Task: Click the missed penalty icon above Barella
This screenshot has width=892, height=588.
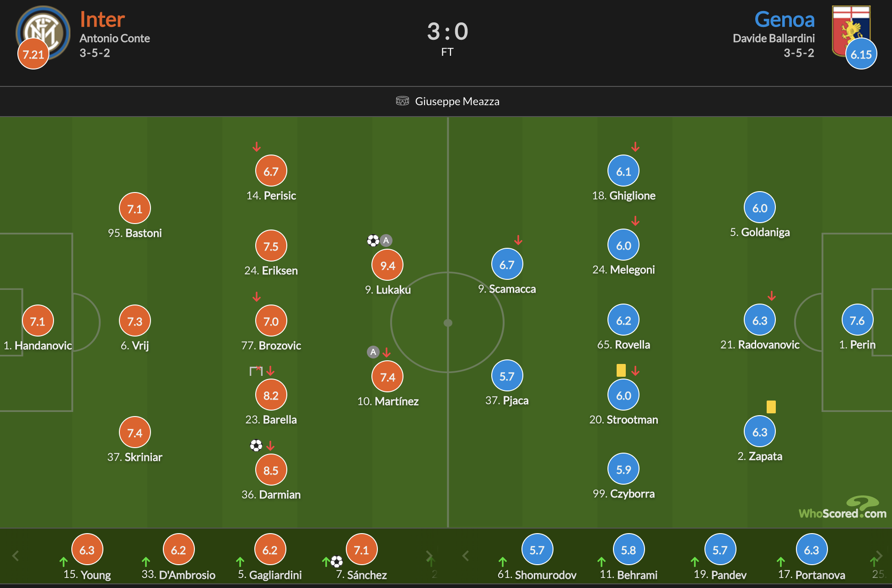Action: (x=256, y=370)
